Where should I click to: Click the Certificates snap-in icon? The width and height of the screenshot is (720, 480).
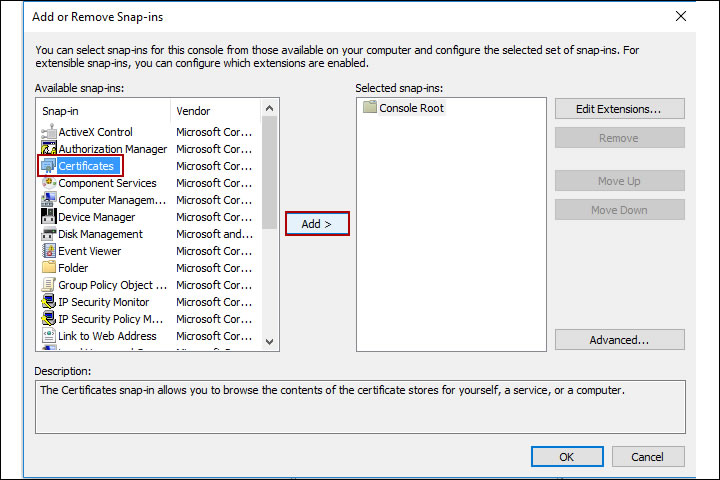48,166
